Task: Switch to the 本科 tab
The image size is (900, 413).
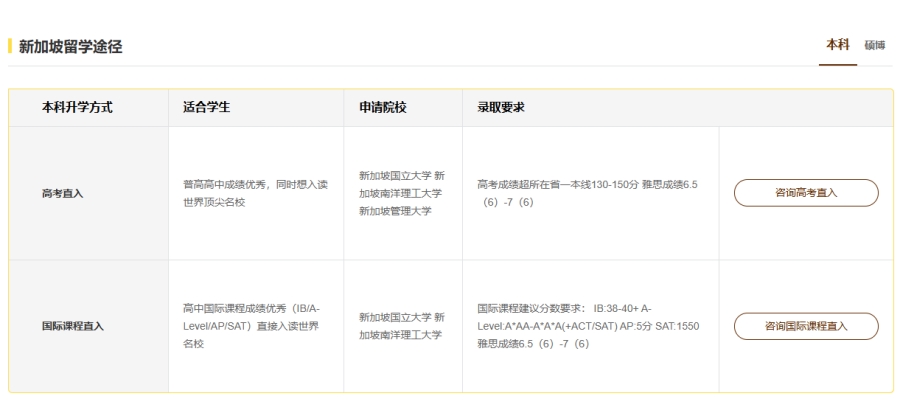Action: click(837, 47)
